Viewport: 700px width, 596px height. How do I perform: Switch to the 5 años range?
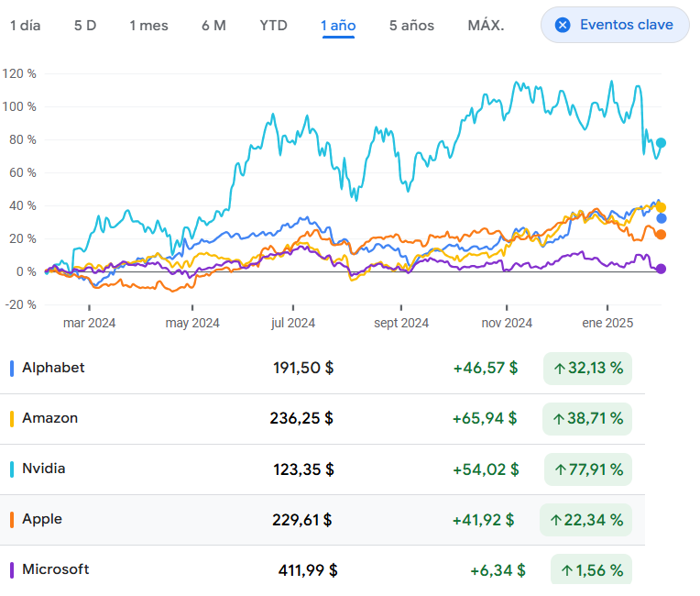click(x=411, y=25)
